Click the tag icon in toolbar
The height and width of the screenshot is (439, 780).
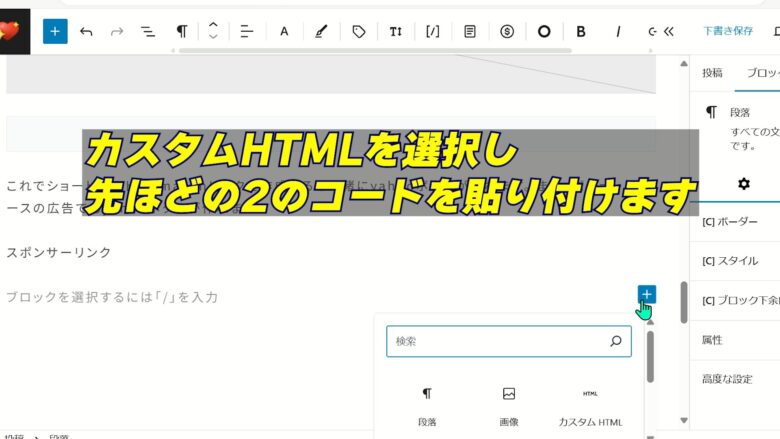coord(359,31)
